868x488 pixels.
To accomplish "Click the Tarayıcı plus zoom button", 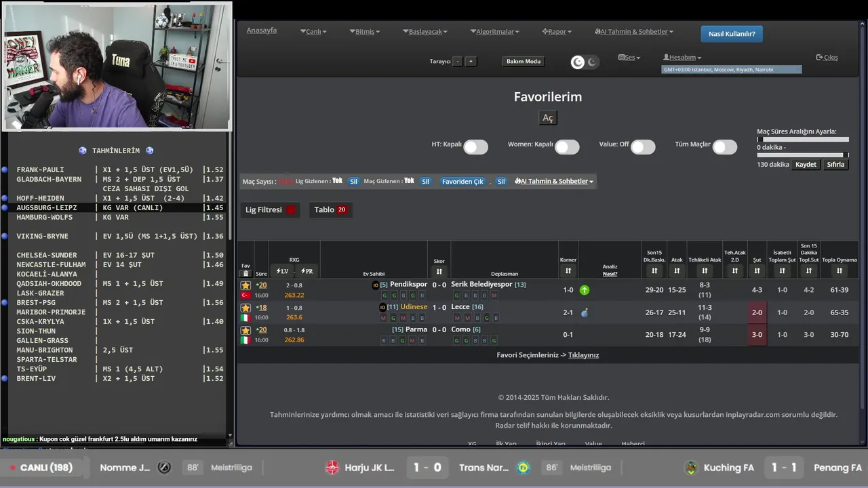I will pyautogui.click(x=471, y=62).
